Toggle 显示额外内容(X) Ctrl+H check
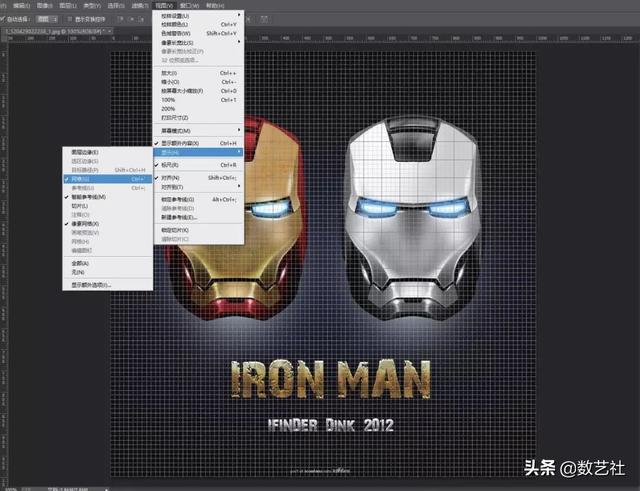 [x=198, y=143]
